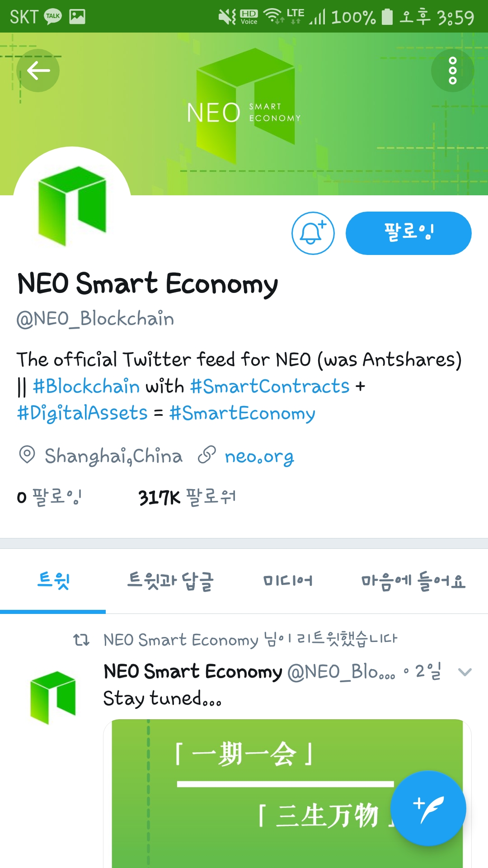Select the 트윗 tab
Screen dimensions: 488x868
53,581
